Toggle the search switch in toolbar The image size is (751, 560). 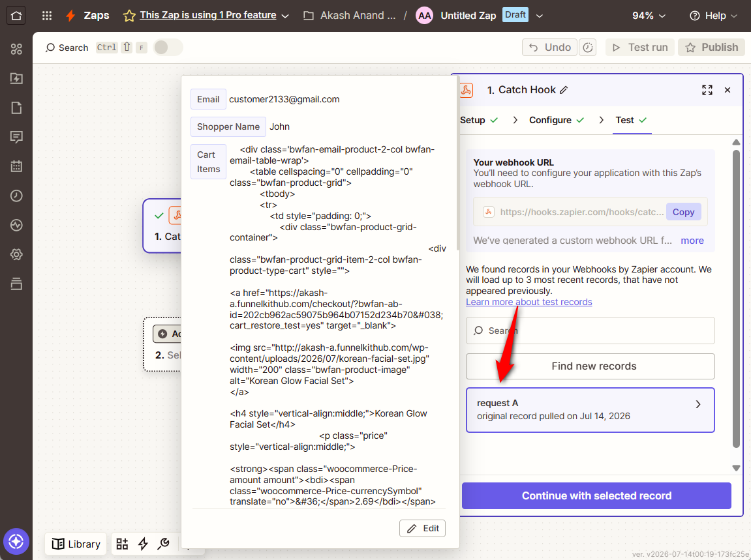coord(168,48)
